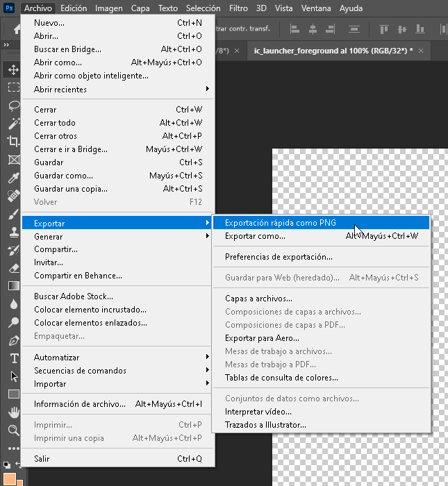
Task: Open the Edit Toolbar three-dots icon
Action: 13,449
